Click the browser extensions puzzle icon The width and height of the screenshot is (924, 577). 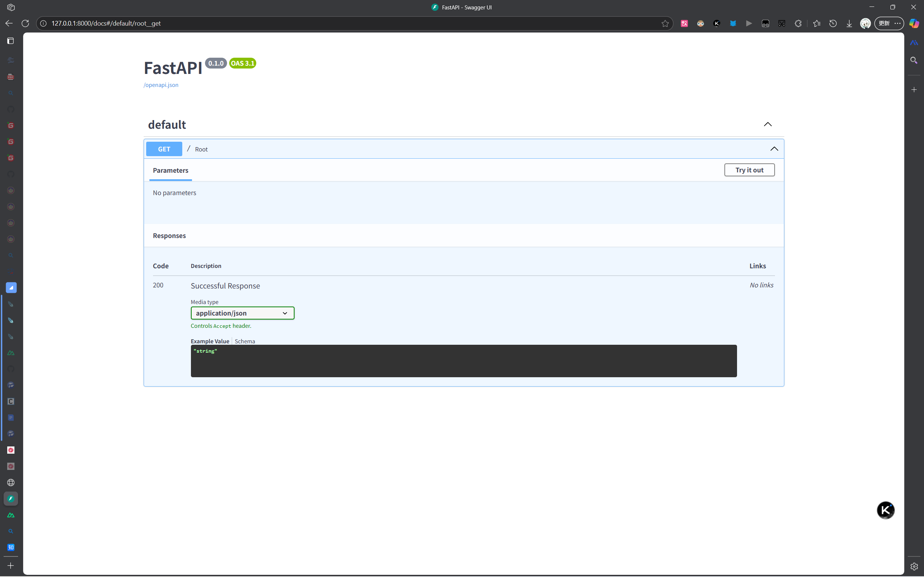(x=798, y=23)
